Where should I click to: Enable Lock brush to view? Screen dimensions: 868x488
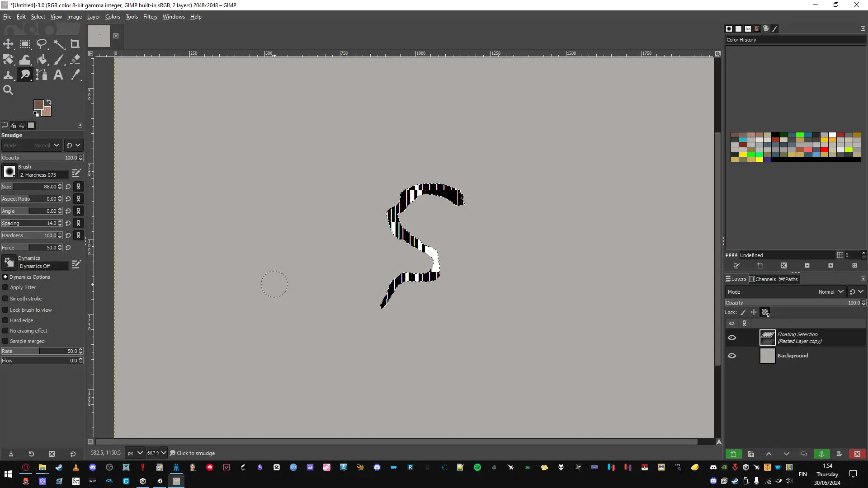[5, 310]
